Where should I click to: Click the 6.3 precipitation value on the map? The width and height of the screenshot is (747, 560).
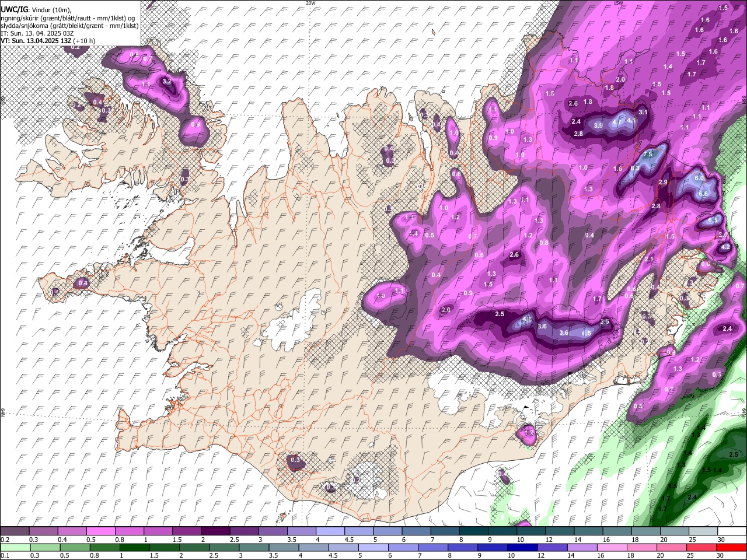[636, 168]
